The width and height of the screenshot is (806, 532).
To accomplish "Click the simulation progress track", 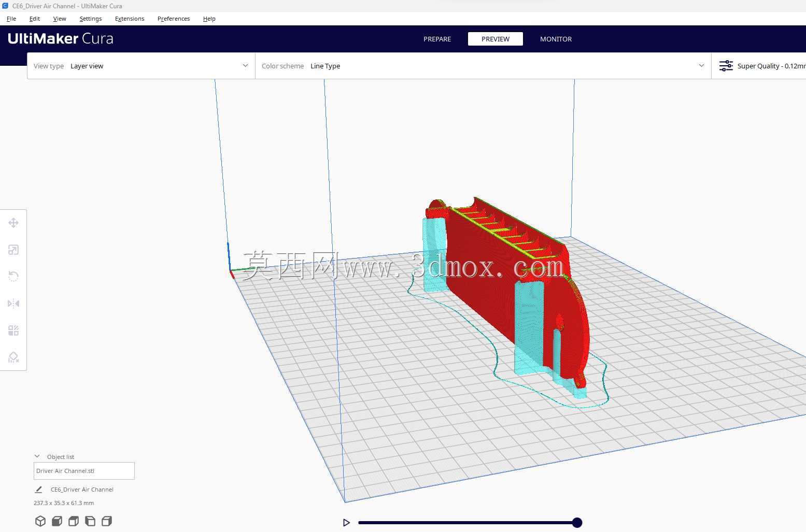I will pos(466,523).
